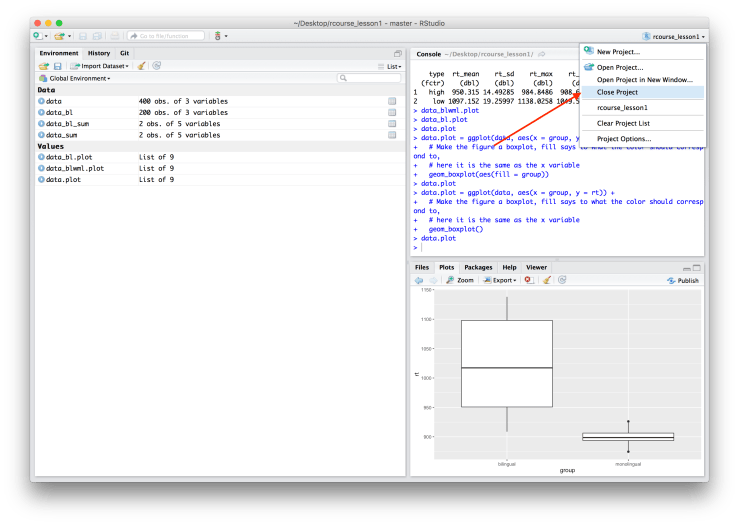Go to the previous plot with the back arrow
Screen dimensions: 739x525
tap(419, 280)
